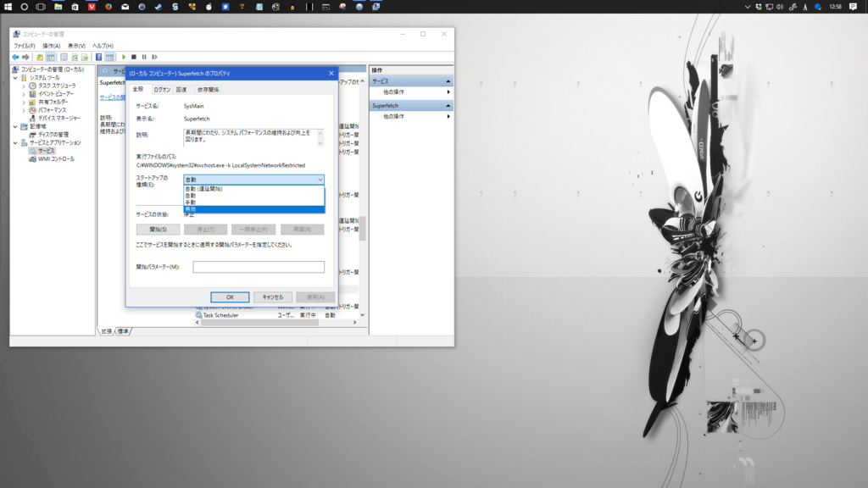868x488 pixels.
Task: Click the blue Help toolbar icon
Action: point(98,57)
